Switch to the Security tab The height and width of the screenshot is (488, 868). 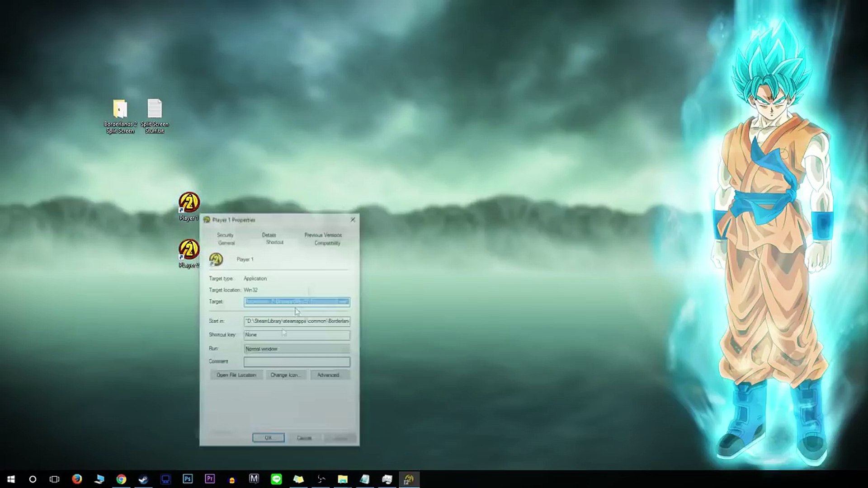pos(225,235)
